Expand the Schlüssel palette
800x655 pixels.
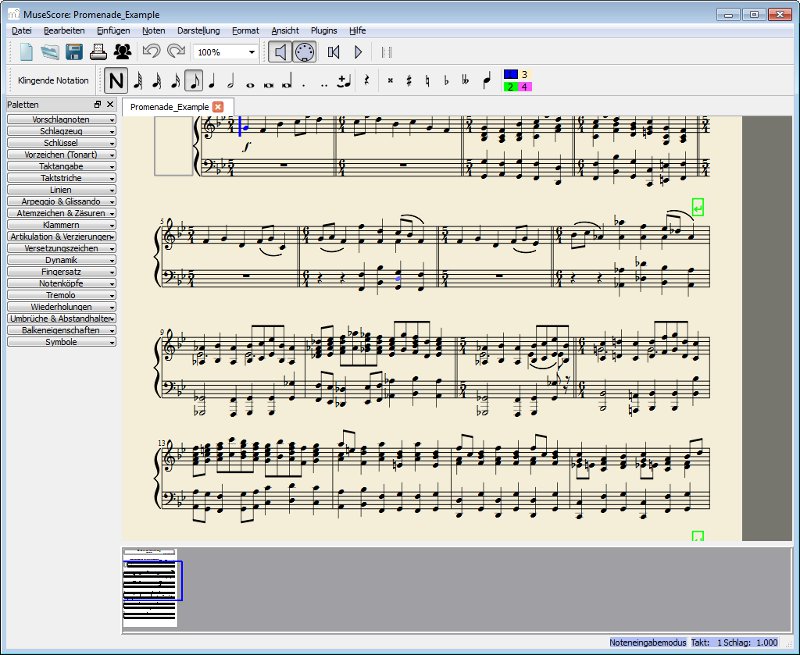point(61,143)
